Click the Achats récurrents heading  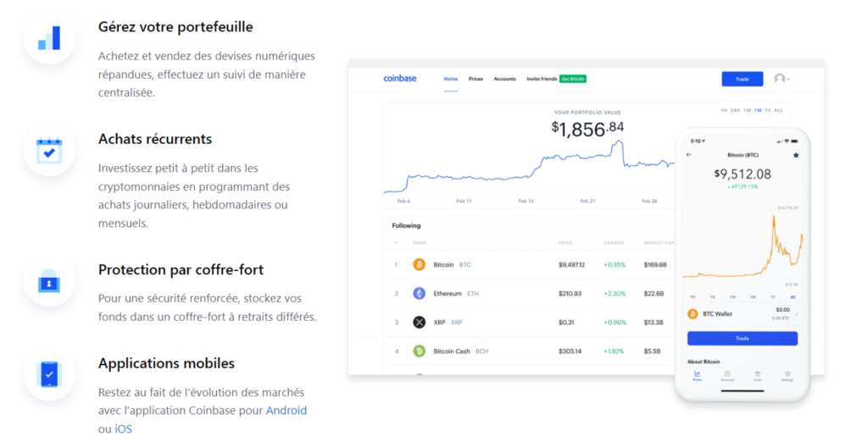pyautogui.click(x=155, y=139)
